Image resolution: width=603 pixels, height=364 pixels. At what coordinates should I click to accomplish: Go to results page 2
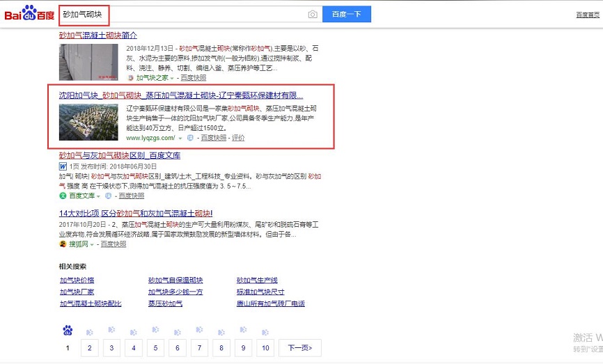coord(90,348)
